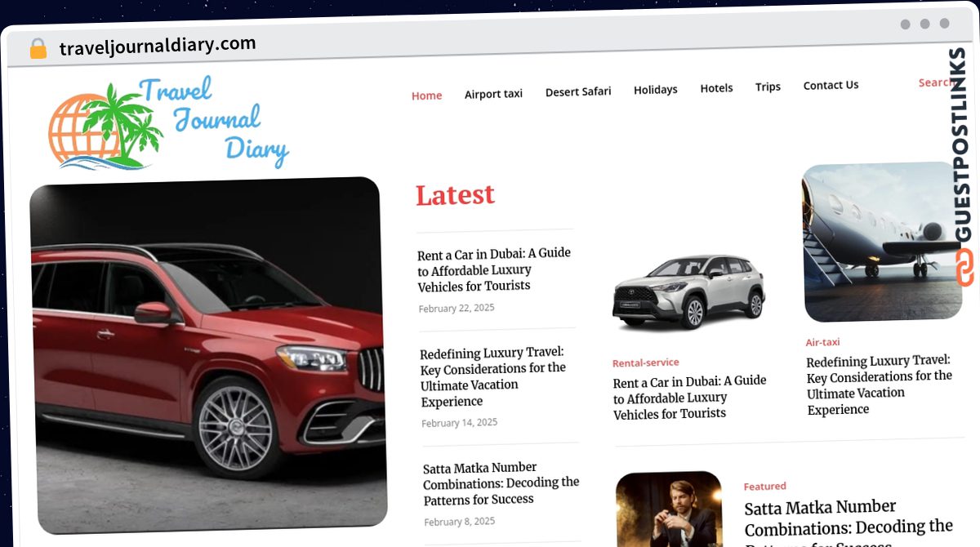Click the Travel Journal Diary logo
The width and height of the screenshot is (980, 547).
(168, 122)
